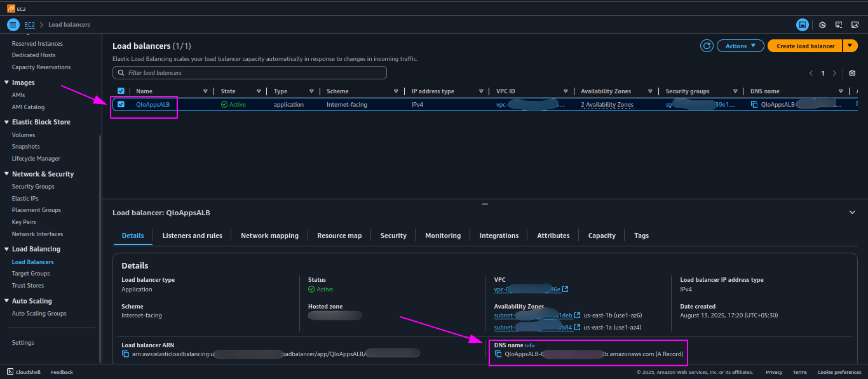Copy the DNS name in Details

(x=498, y=354)
